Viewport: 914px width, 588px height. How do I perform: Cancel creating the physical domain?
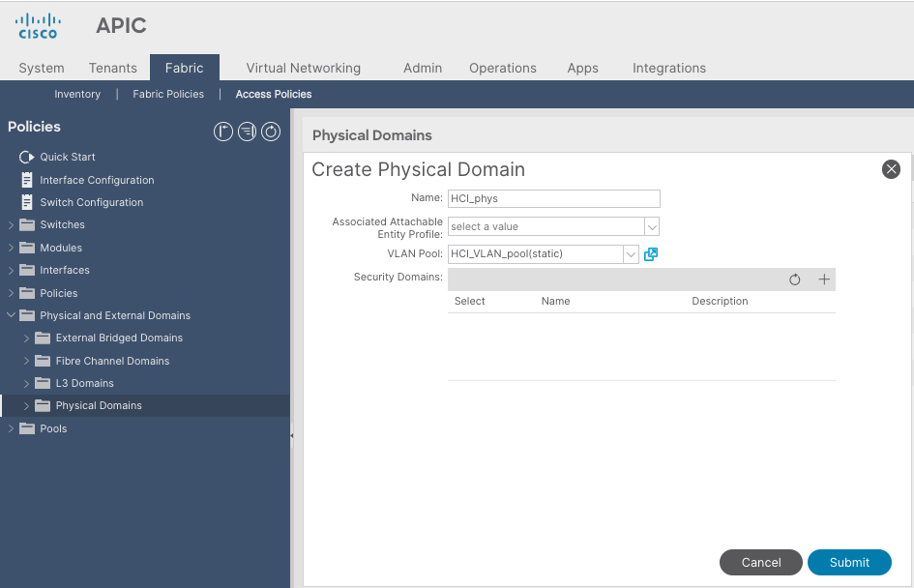click(x=760, y=562)
